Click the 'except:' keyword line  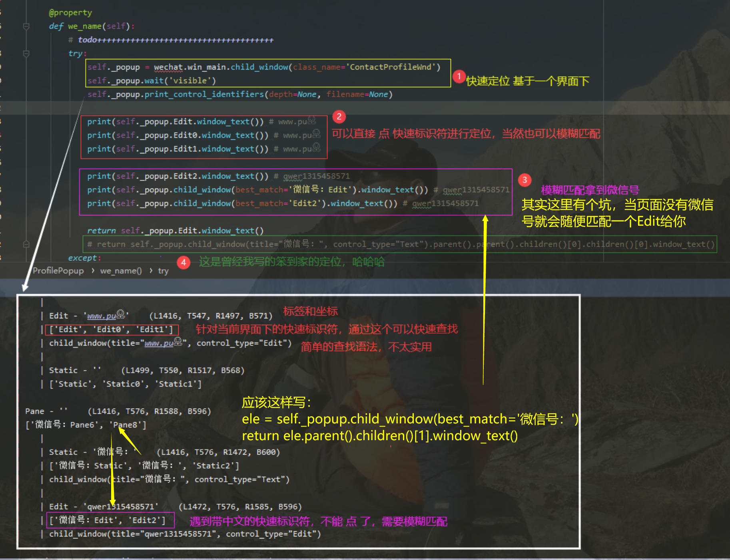[x=84, y=258]
